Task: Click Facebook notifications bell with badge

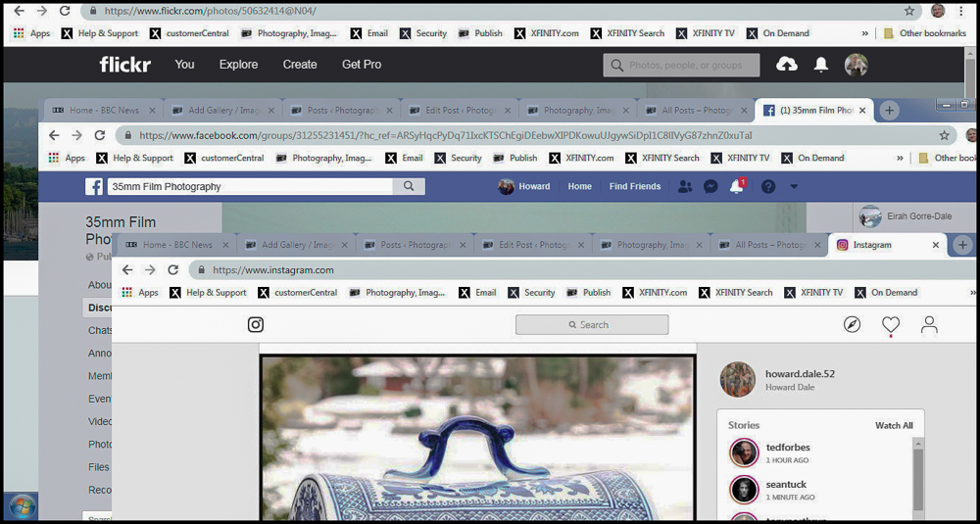Action: click(x=737, y=186)
